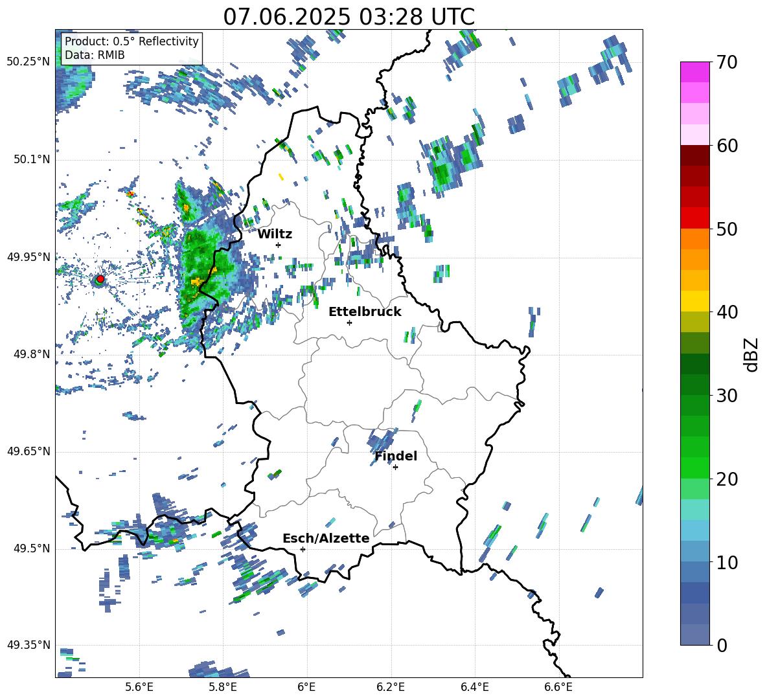Viewport: 767px width, 700px height.
Task: Click the orange swatch just below 50
Action: (694, 238)
